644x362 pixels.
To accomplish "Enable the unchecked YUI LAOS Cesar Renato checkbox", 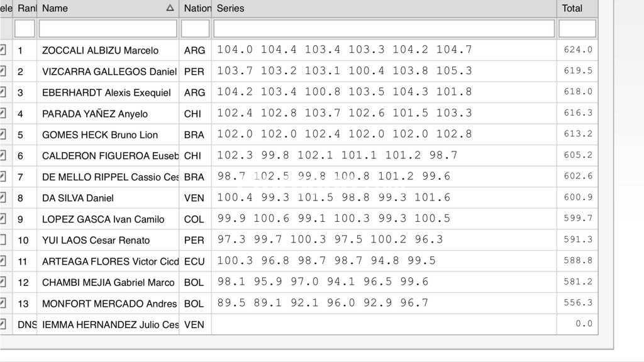I will pyautogui.click(x=3, y=240).
